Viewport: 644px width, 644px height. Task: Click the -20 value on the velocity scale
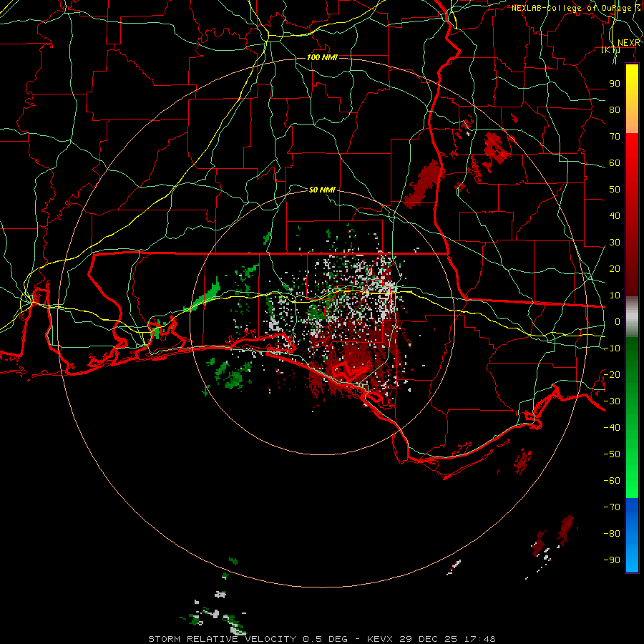[x=612, y=374]
